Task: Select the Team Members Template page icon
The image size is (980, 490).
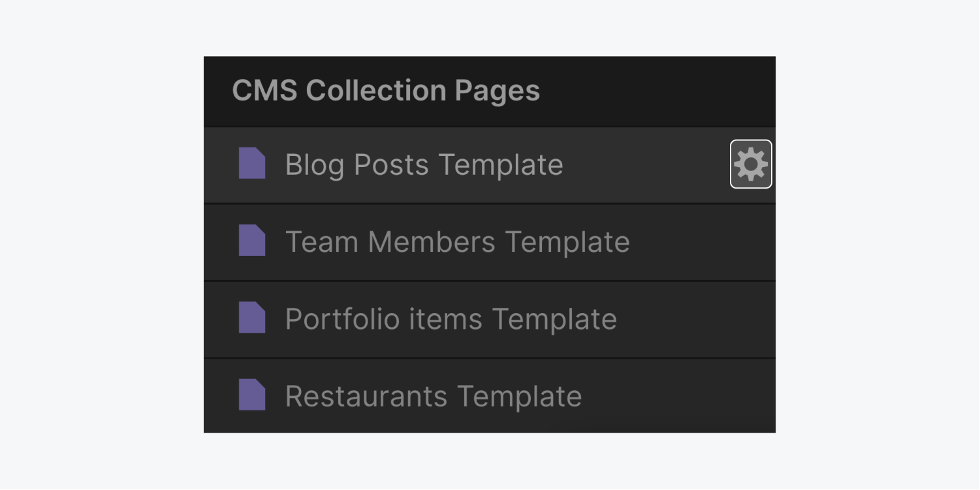Action: tap(252, 241)
